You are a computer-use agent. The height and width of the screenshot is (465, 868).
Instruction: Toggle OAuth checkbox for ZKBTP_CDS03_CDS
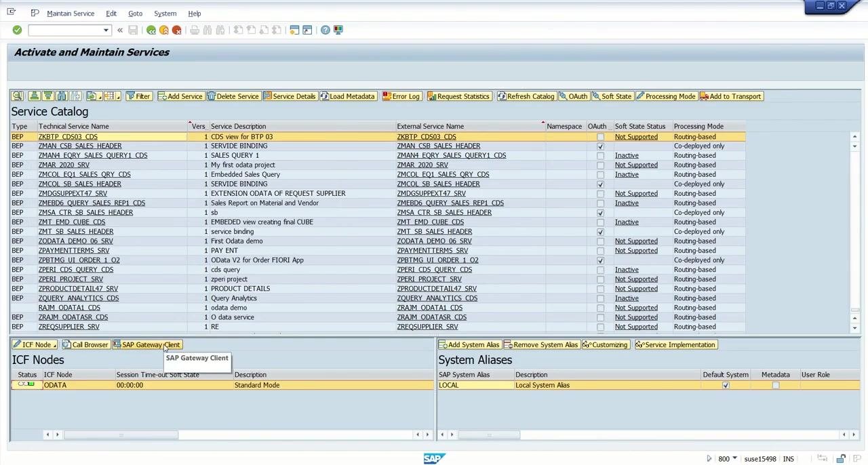(600, 137)
